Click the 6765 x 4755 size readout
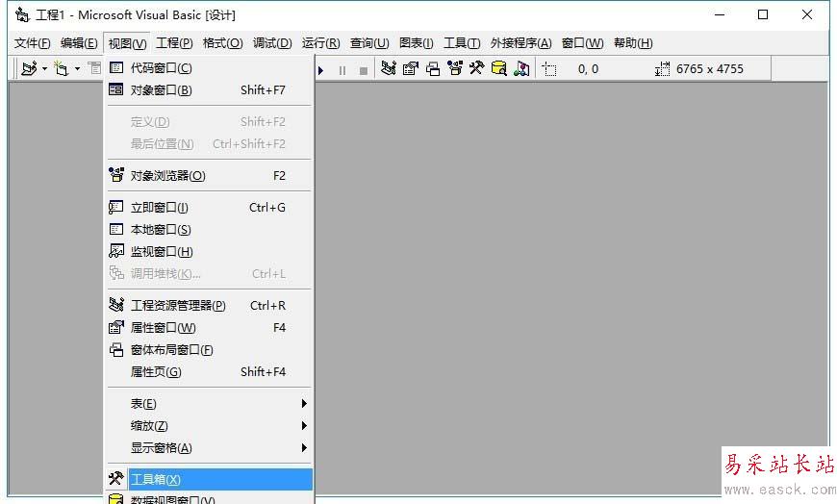 click(x=709, y=69)
